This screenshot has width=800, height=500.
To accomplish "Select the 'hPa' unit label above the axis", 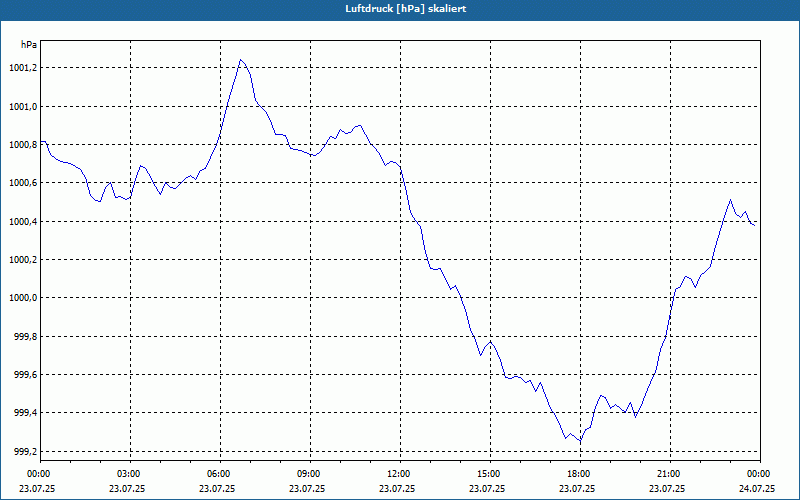I will click(x=29, y=45).
